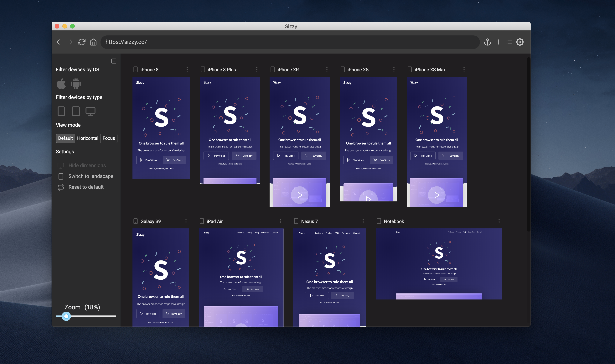Open iPhone XS three-dot menu
615x364 pixels.
394,70
